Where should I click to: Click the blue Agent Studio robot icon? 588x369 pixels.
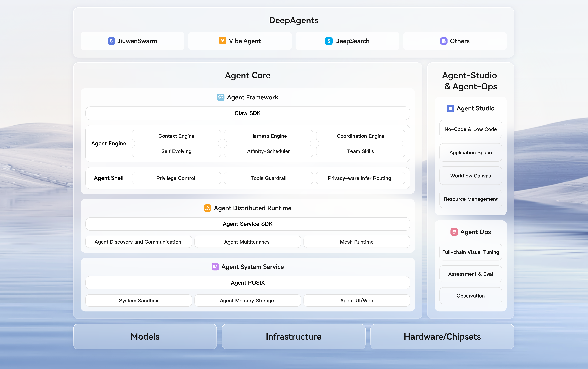(450, 108)
